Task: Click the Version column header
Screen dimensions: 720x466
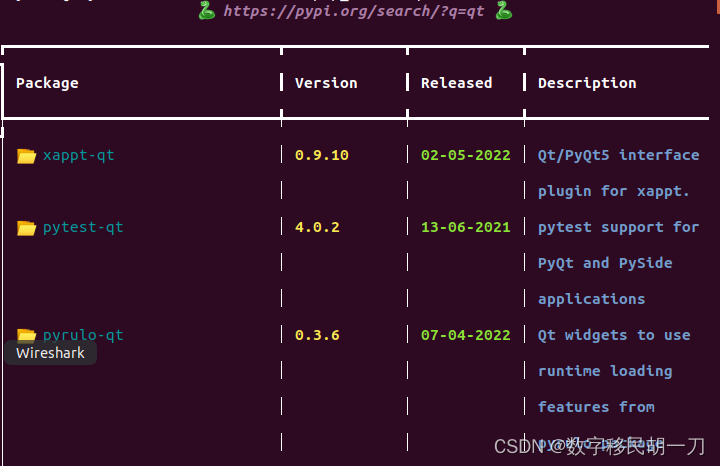Action: click(x=326, y=83)
